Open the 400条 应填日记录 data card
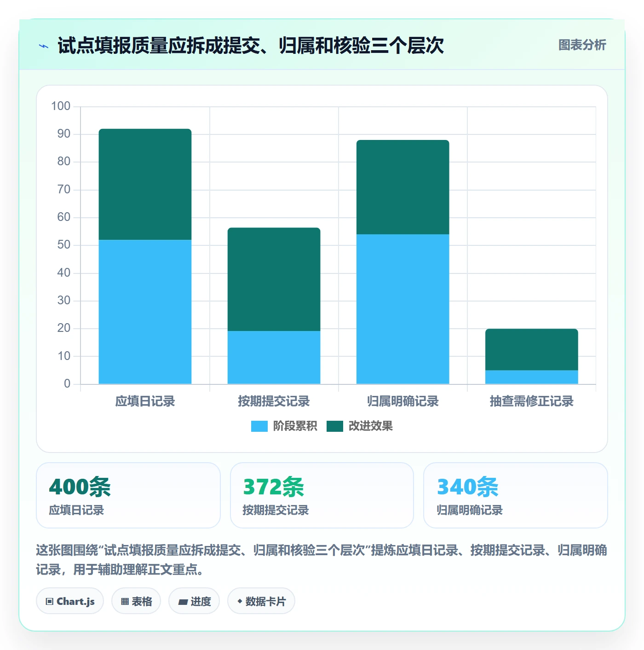The image size is (644, 650). 128,495
